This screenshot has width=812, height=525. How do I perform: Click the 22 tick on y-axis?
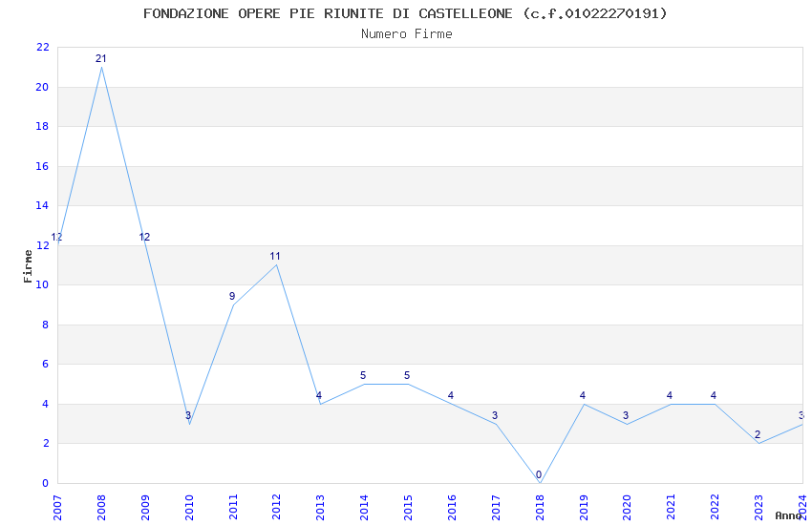42,47
